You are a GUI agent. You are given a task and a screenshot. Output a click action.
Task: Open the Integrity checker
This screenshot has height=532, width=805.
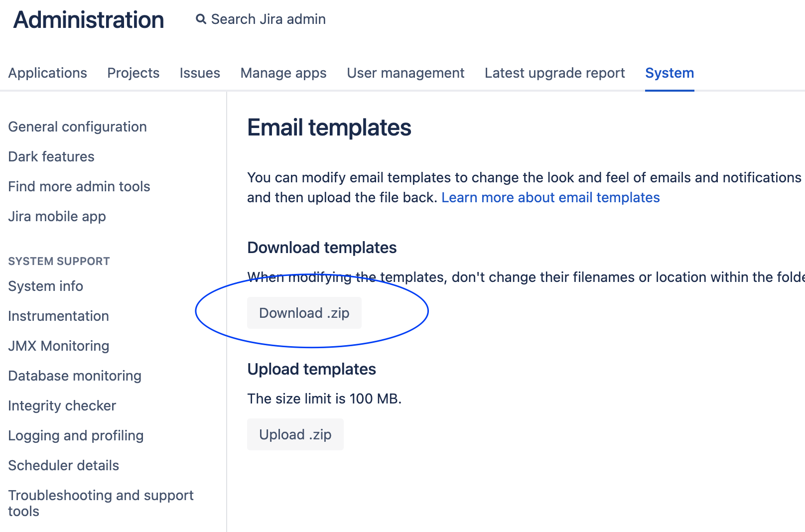pos(62,405)
